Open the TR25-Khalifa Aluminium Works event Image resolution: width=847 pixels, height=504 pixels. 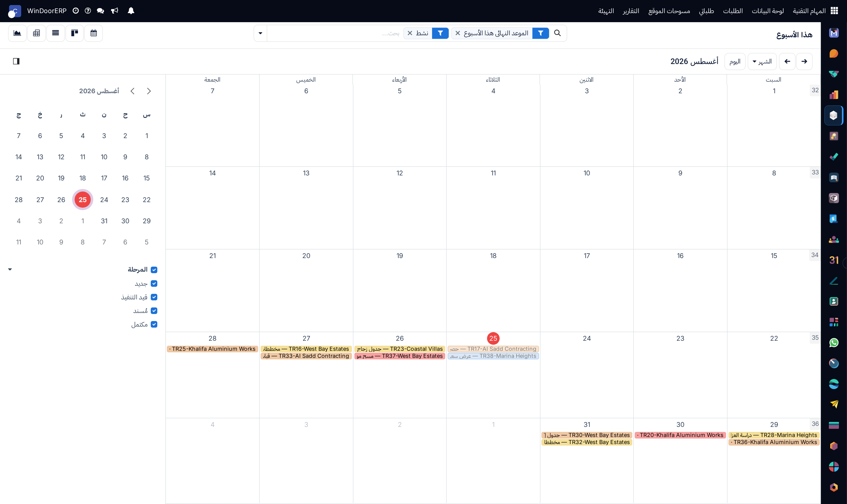[x=212, y=349]
